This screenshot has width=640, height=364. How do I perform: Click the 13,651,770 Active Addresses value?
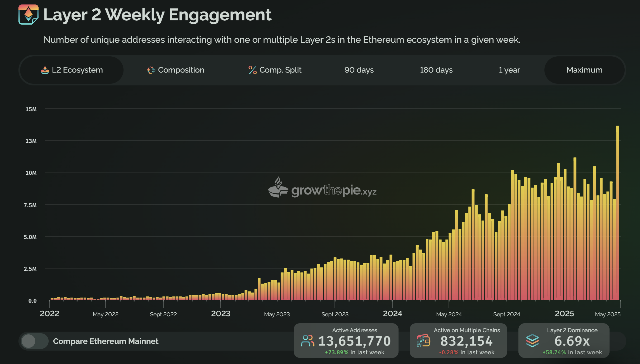[354, 341]
